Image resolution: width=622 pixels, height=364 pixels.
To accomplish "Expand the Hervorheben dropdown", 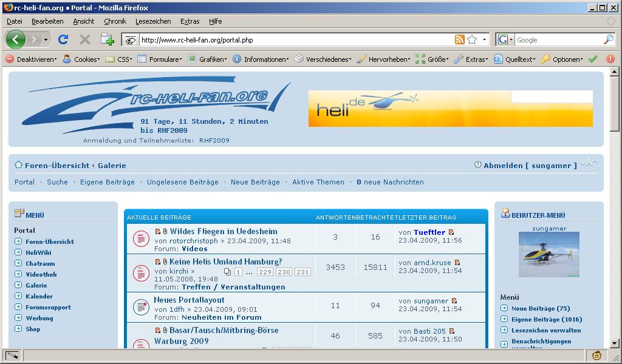I will click(384, 59).
